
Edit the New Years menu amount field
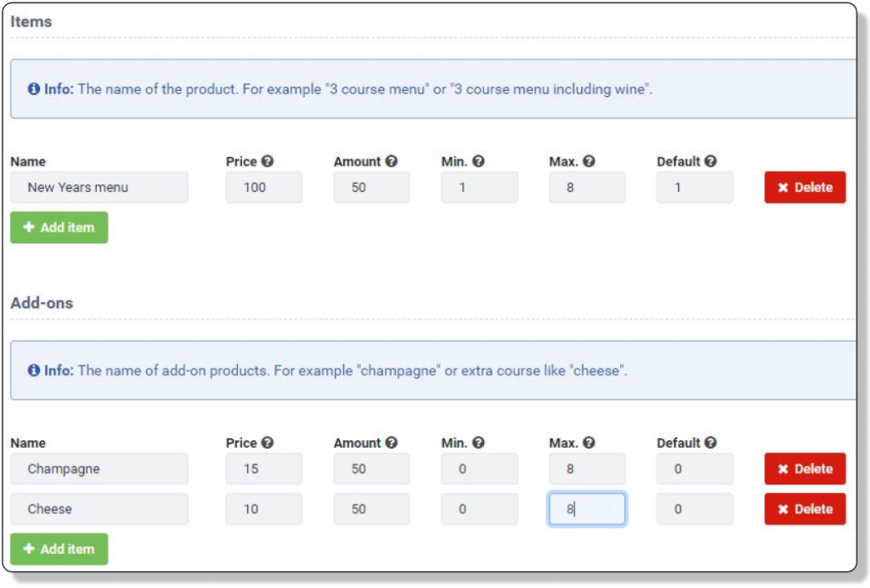click(x=372, y=188)
